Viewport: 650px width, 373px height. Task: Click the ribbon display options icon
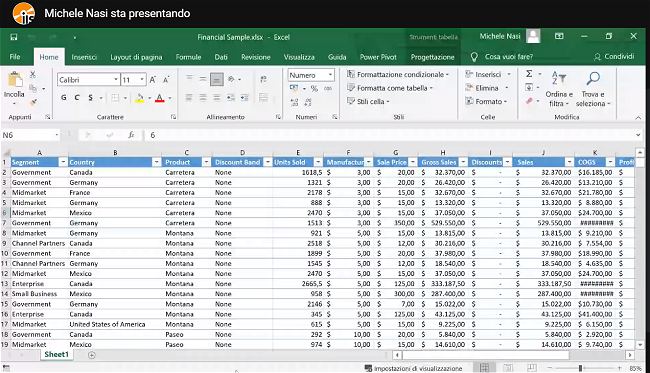559,36
